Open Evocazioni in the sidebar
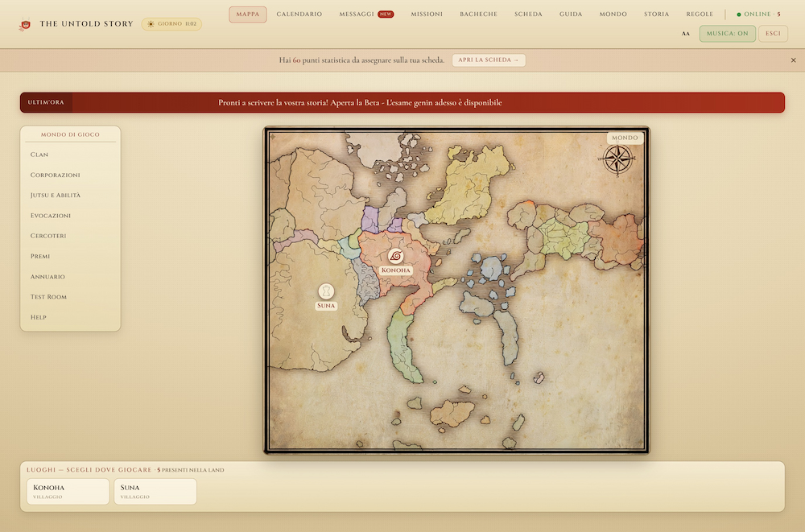Image resolution: width=805 pixels, height=532 pixels. click(70, 216)
